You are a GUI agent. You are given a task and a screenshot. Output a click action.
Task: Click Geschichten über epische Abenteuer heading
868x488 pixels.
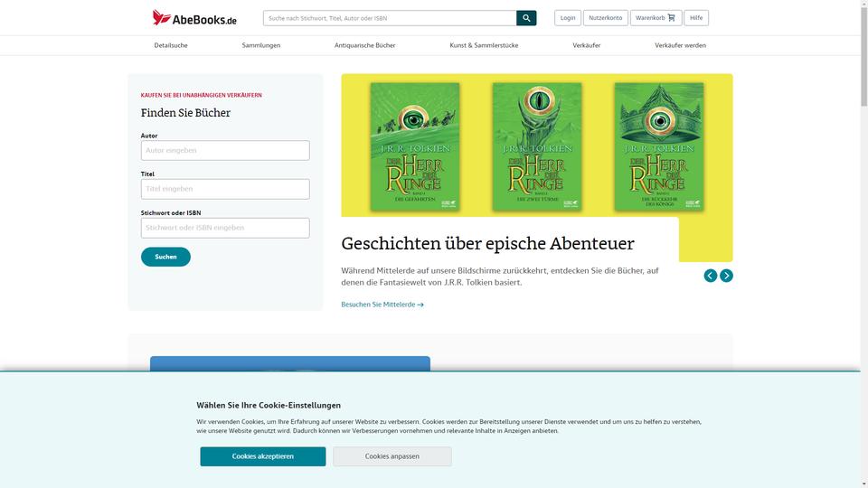pos(487,243)
